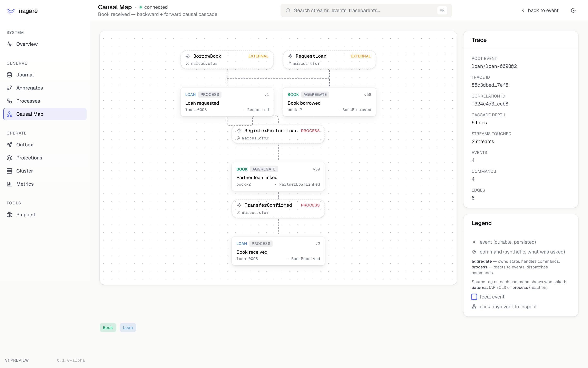
Task: Open the Cluster page
Action: pos(45,171)
